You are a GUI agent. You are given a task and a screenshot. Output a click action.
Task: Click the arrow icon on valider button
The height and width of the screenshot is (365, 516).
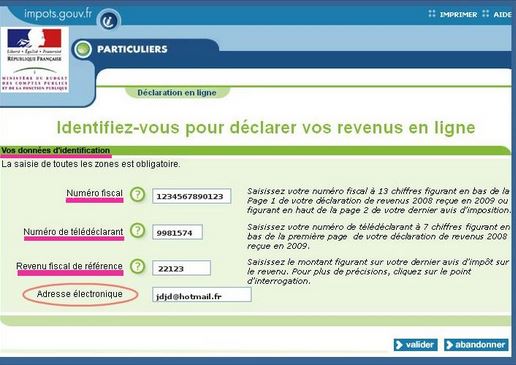click(x=399, y=345)
